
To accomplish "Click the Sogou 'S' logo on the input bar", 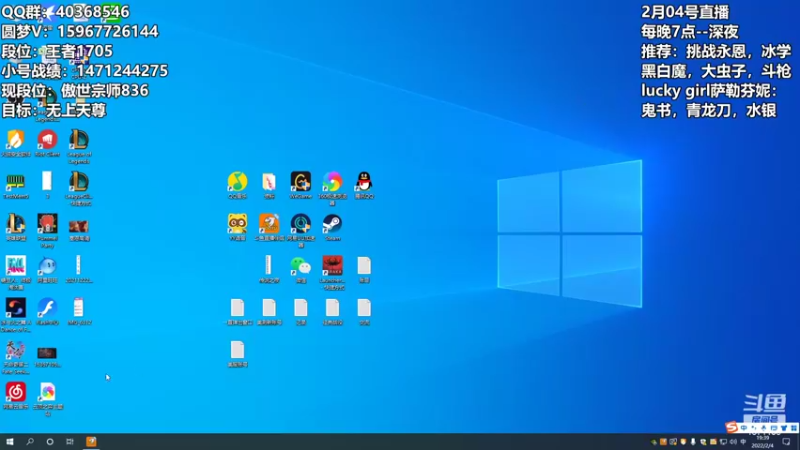I will [x=732, y=427].
